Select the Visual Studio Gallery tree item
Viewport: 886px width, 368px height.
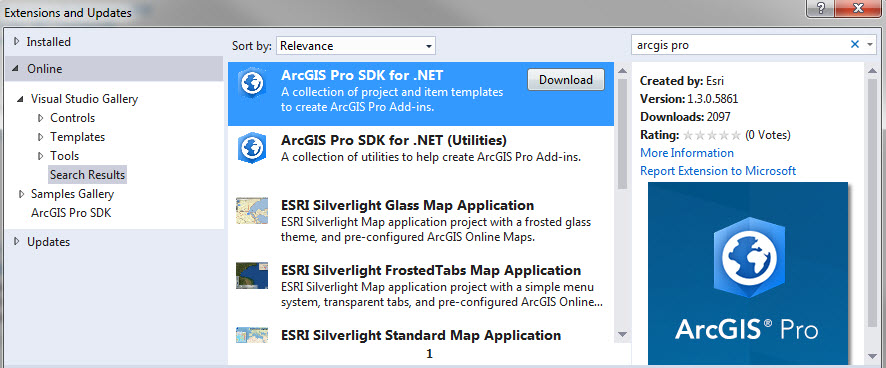(84, 99)
